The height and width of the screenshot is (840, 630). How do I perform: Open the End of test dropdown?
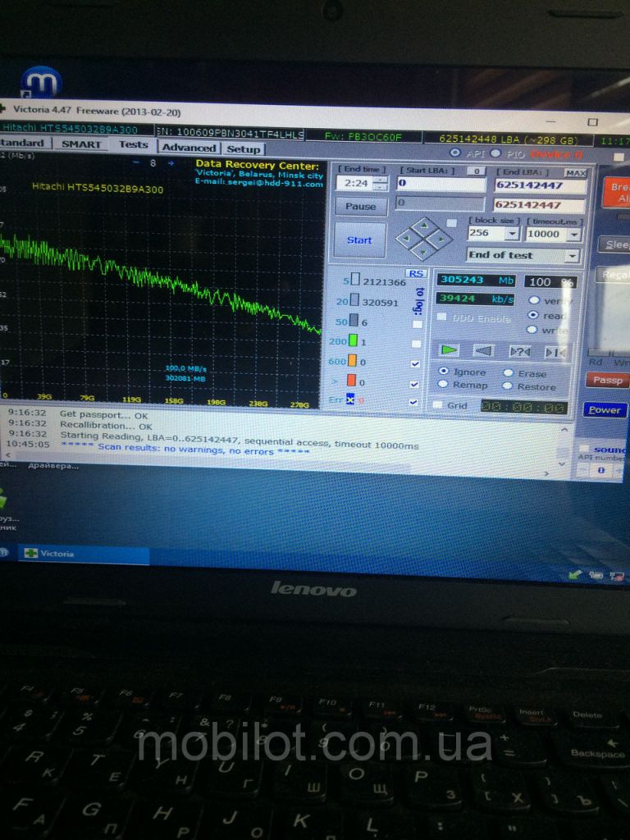pos(573,256)
